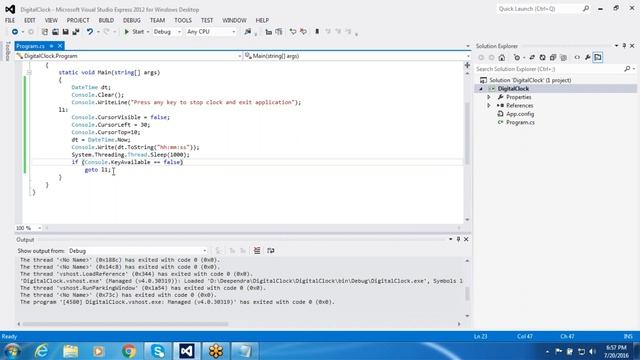This screenshot has height=360, width=640.
Task: Open the collapsed Toolbox side tab
Action: 7,51
